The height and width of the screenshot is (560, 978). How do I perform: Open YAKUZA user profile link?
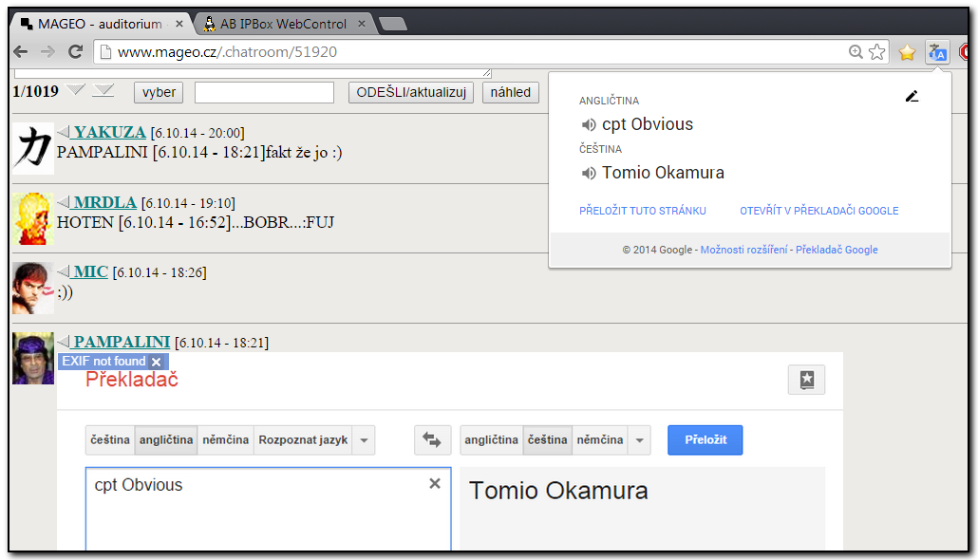coord(110,132)
